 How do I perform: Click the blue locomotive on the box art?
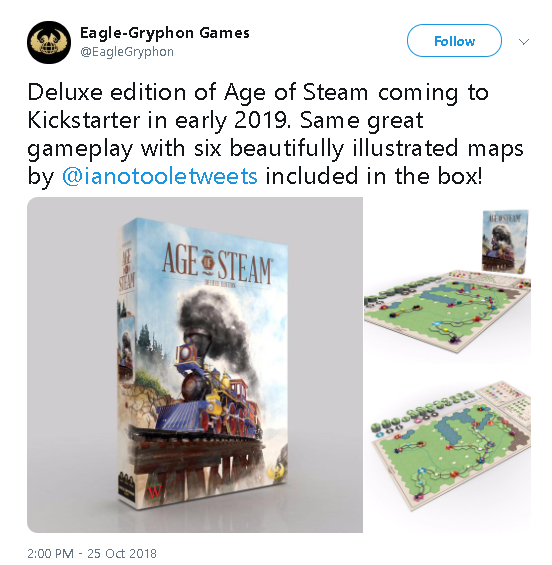click(210, 390)
